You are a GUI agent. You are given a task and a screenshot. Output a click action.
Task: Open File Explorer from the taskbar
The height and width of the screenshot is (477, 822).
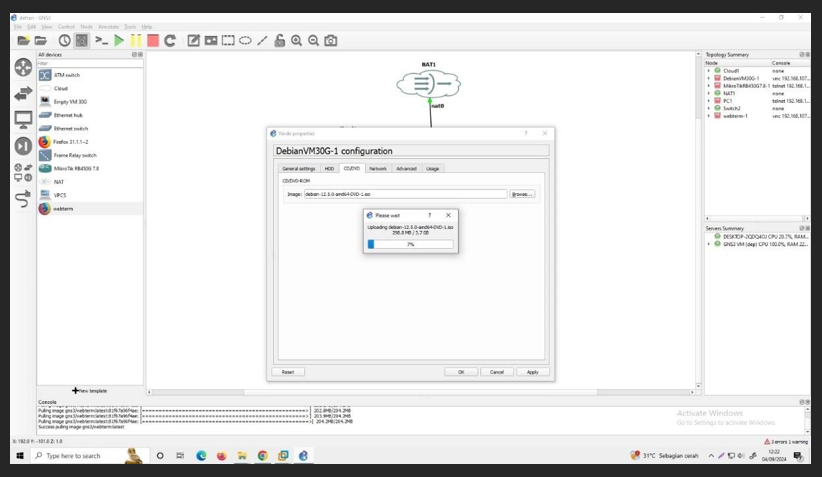242,456
